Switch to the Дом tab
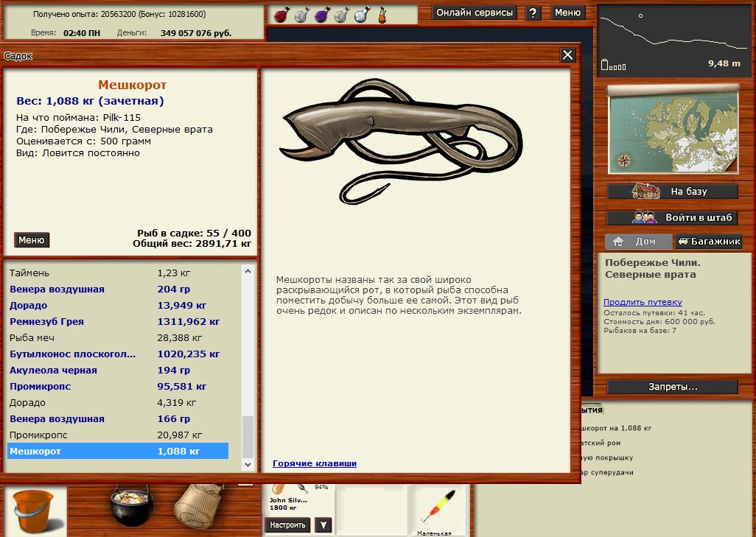 pos(638,241)
